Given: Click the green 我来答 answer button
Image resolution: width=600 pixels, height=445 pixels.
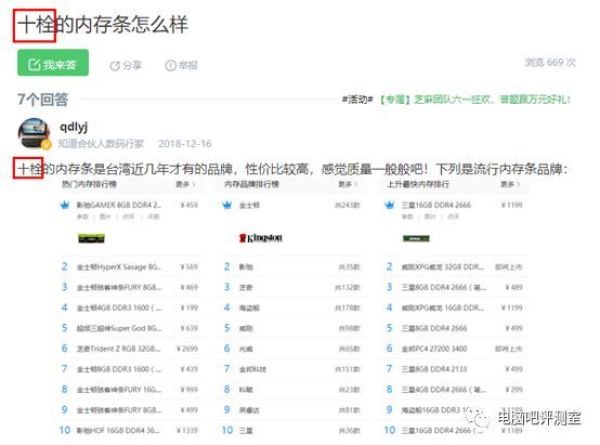Looking at the screenshot, I should point(53,63).
